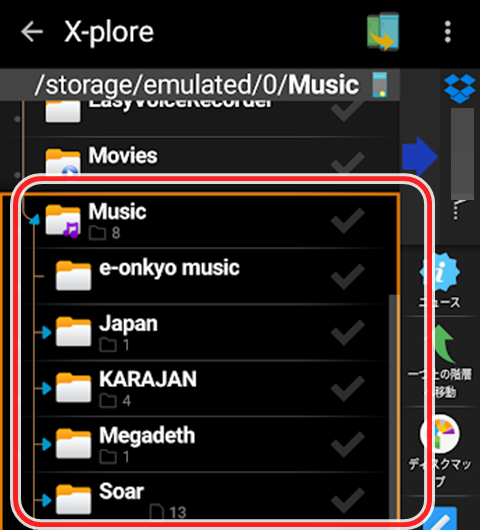The image size is (480, 530).
Task: Select the Soar folder name
Action: click(121, 491)
